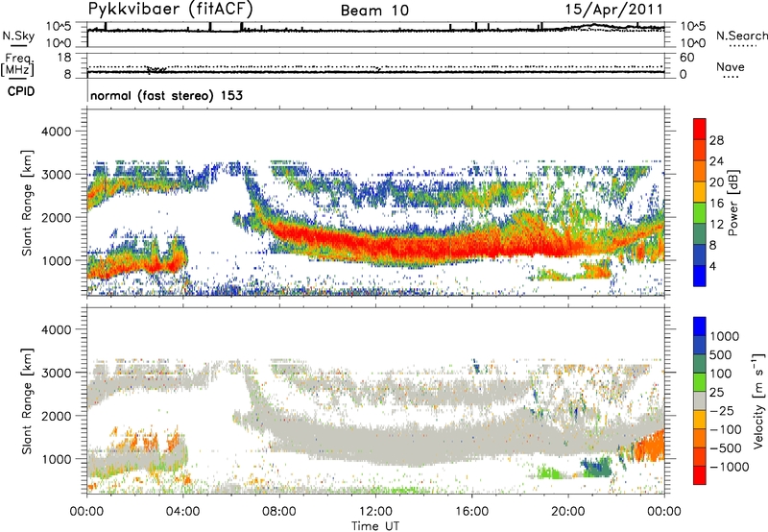Click the 'Time UT' axis title
This screenshot has width=768, height=532.
(375, 526)
